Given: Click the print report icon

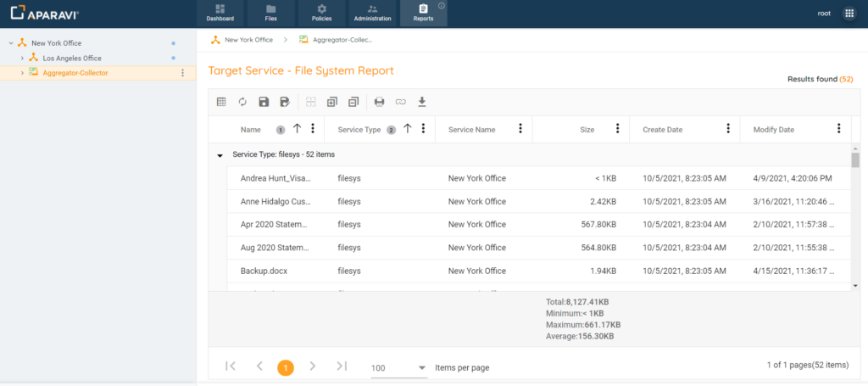Looking at the screenshot, I should pyautogui.click(x=379, y=102).
